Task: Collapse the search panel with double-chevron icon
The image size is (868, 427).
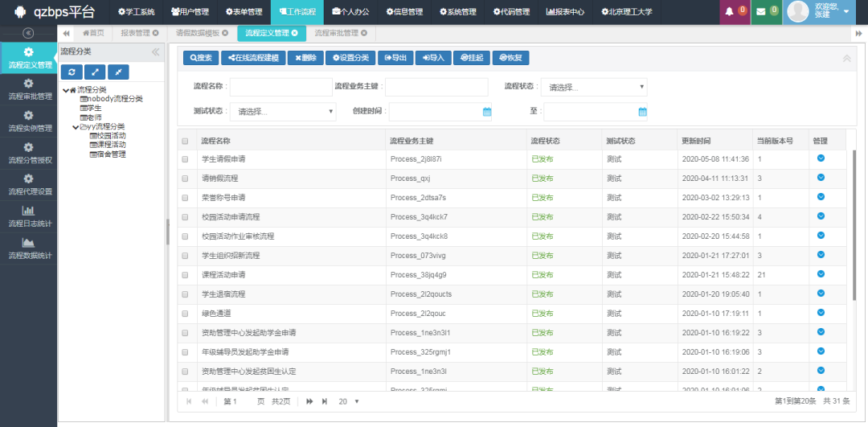Action: click(x=846, y=58)
